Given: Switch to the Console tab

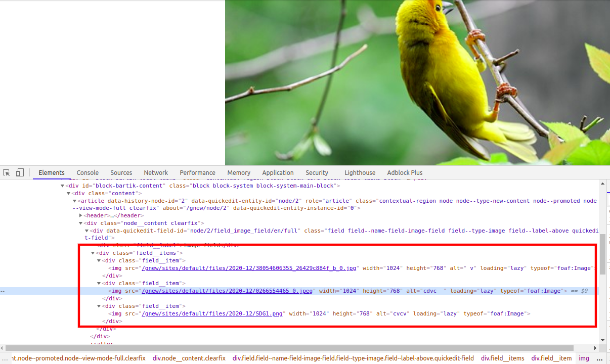Looking at the screenshot, I should [x=87, y=172].
